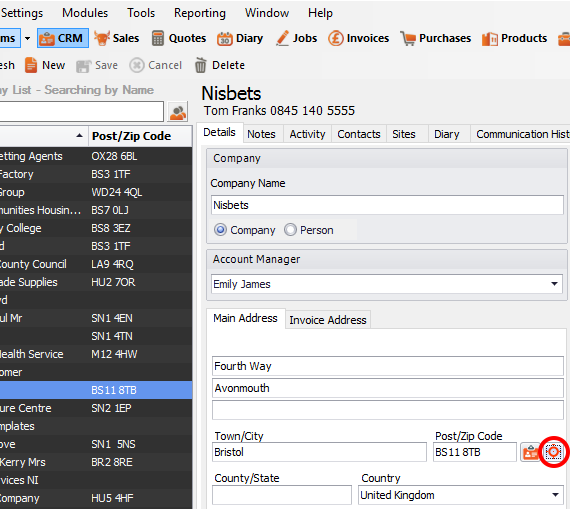This screenshot has width=570, height=509.
Task: Click the contact search icon next to search box
Action: pyautogui.click(x=178, y=112)
